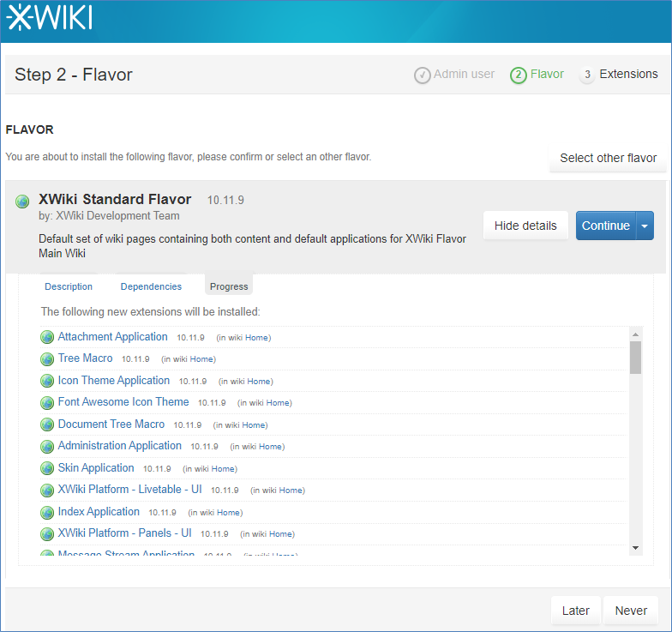The image size is (672, 632).
Task: Click the globe icon beside Icon Theme Application
Action: (x=47, y=381)
